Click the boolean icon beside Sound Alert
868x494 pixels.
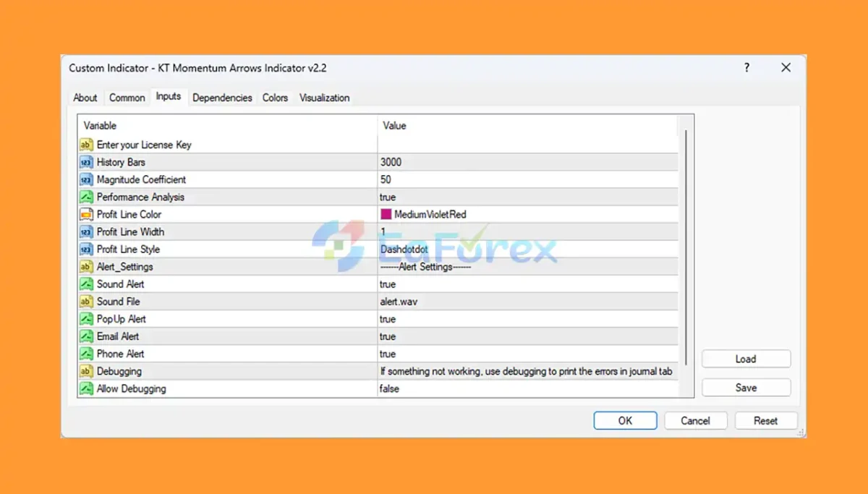coord(86,284)
